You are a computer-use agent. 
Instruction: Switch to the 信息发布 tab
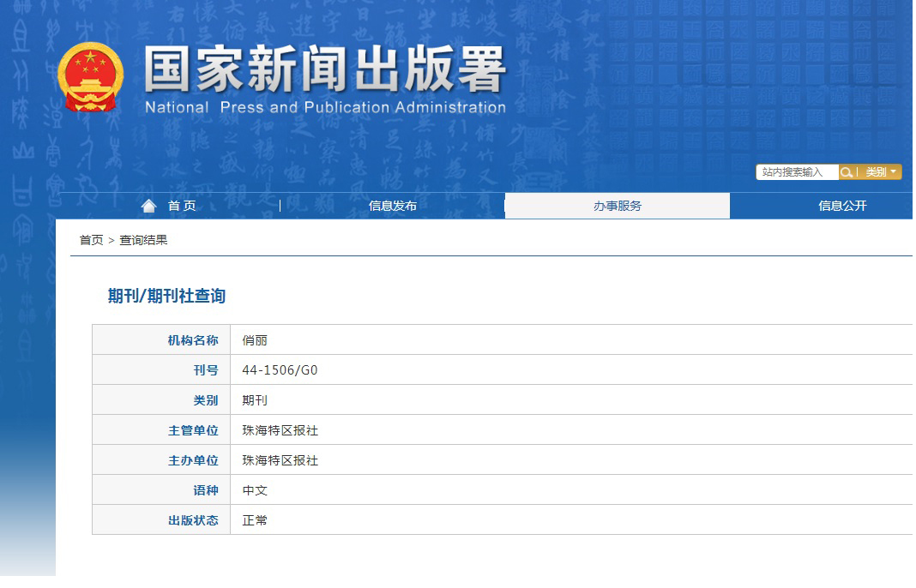click(394, 206)
